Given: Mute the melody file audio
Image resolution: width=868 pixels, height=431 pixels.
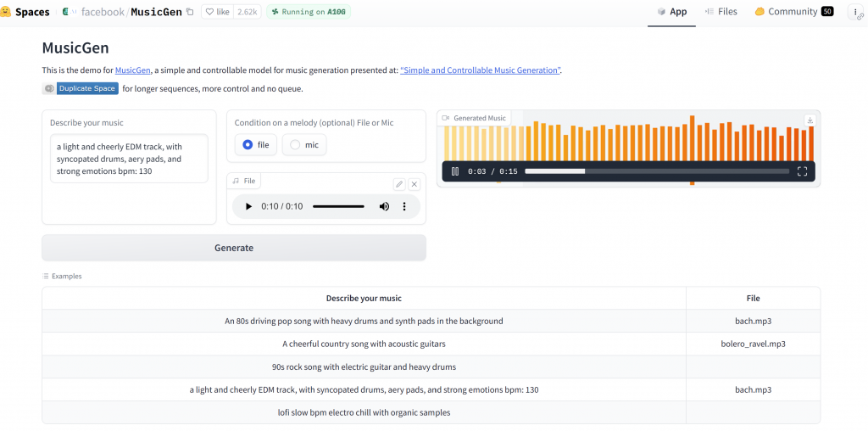Looking at the screenshot, I should [384, 206].
